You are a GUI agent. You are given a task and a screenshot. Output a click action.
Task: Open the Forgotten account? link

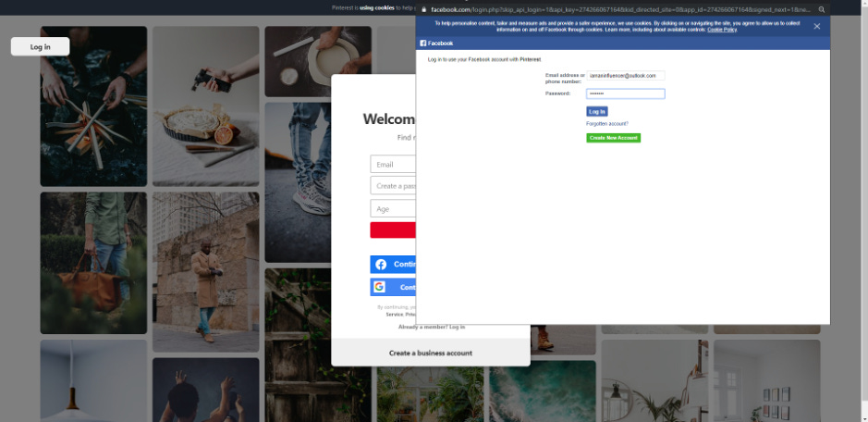[x=607, y=124]
